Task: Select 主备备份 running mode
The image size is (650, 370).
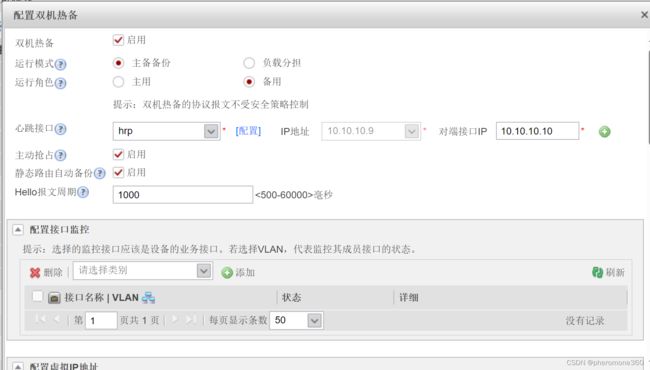Action: click(118, 63)
